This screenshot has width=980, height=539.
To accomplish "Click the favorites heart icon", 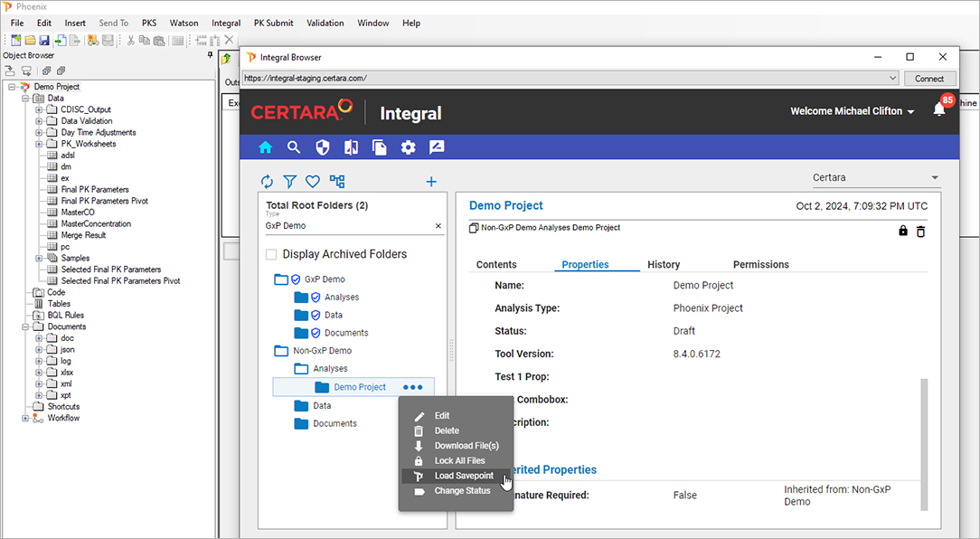I will pyautogui.click(x=313, y=182).
